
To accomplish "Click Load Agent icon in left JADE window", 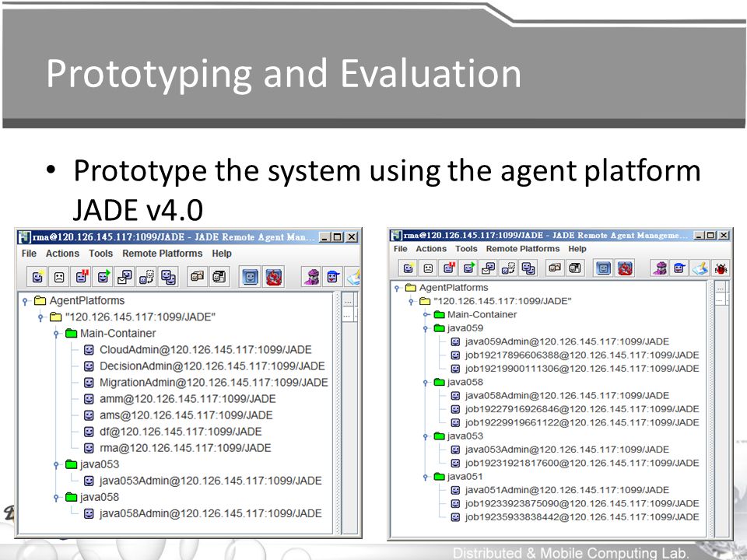I will point(197,277).
